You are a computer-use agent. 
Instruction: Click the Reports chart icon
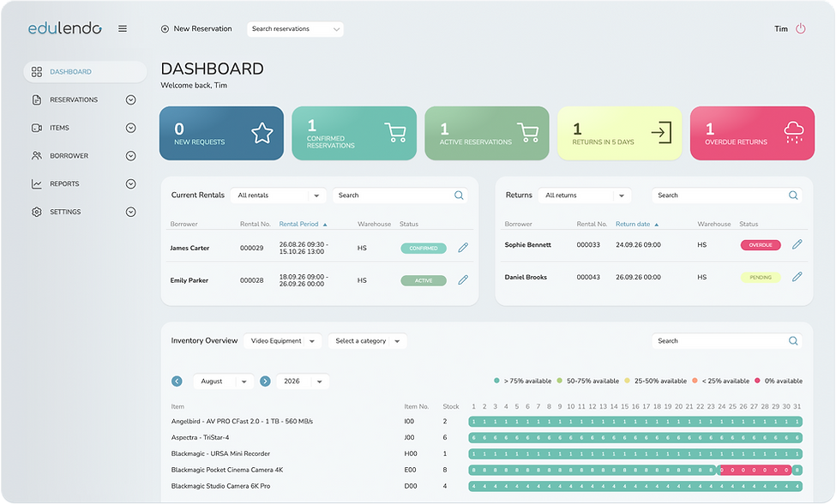tap(37, 183)
